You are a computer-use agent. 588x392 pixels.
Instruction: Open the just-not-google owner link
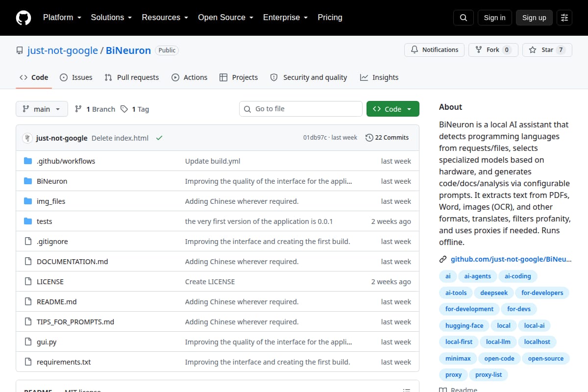(x=63, y=50)
